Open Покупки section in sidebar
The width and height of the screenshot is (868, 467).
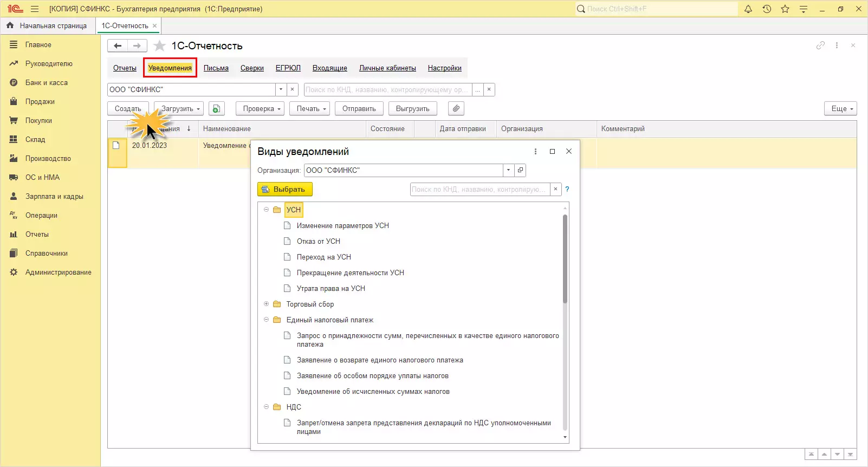[38, 121]
